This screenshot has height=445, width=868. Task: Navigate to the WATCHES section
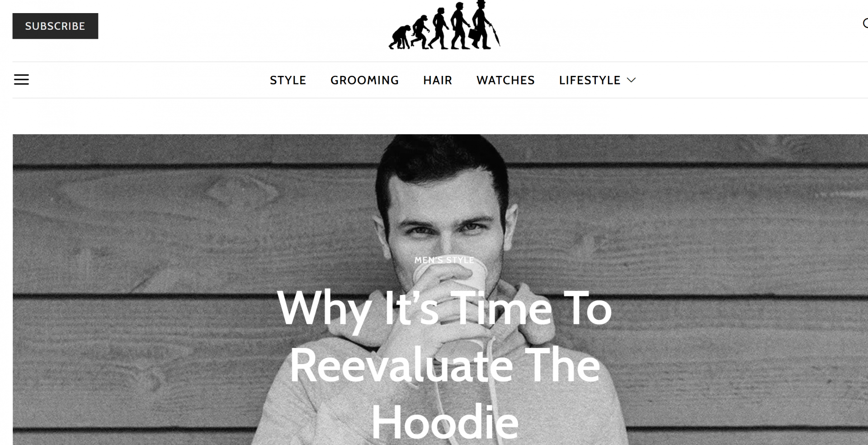(x=505, y=80)
